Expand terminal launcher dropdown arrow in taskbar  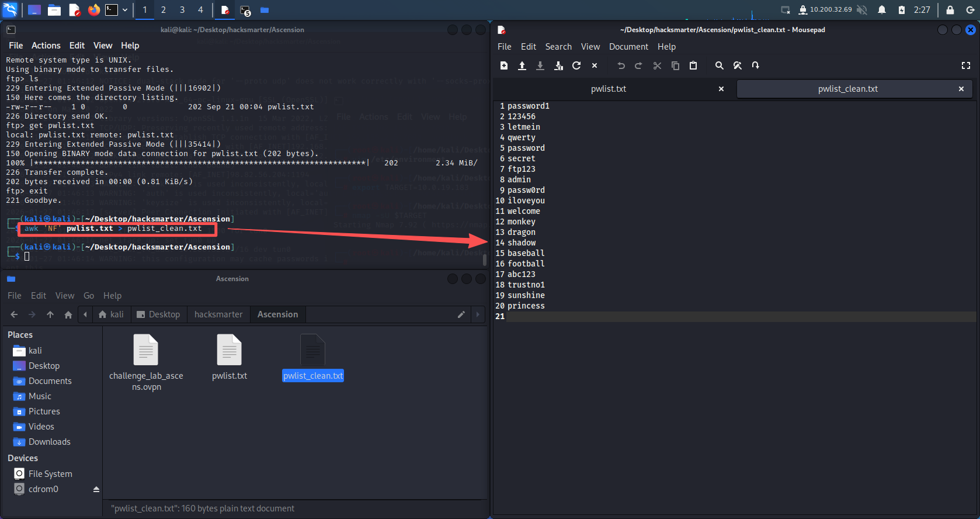(125, 10)
